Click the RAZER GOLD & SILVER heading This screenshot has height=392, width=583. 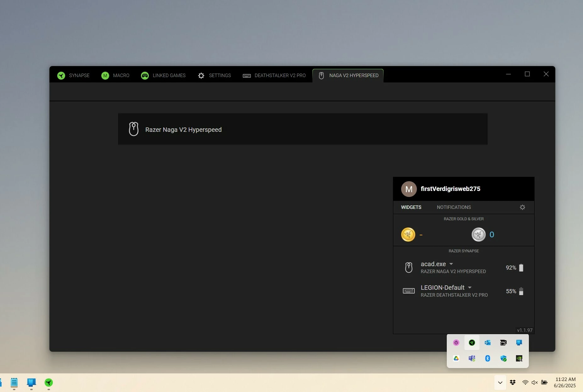pos(464,219)
